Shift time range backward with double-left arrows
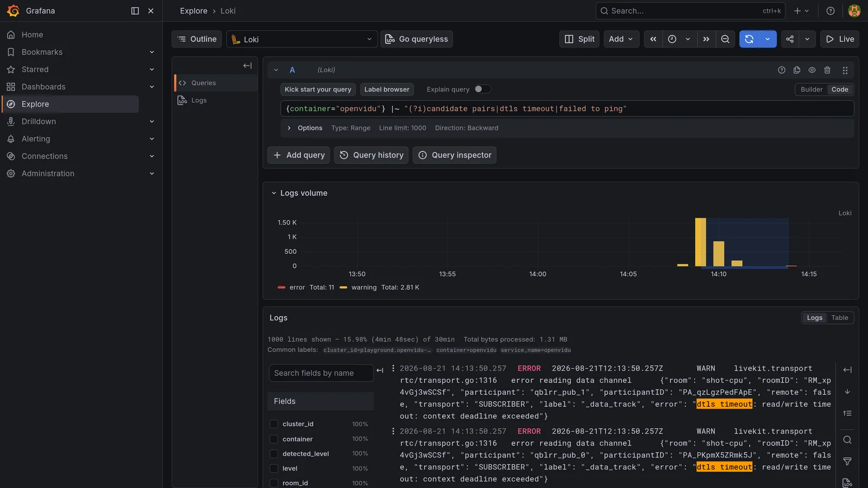Screen dimensions: 868x488 click(653, 39)
